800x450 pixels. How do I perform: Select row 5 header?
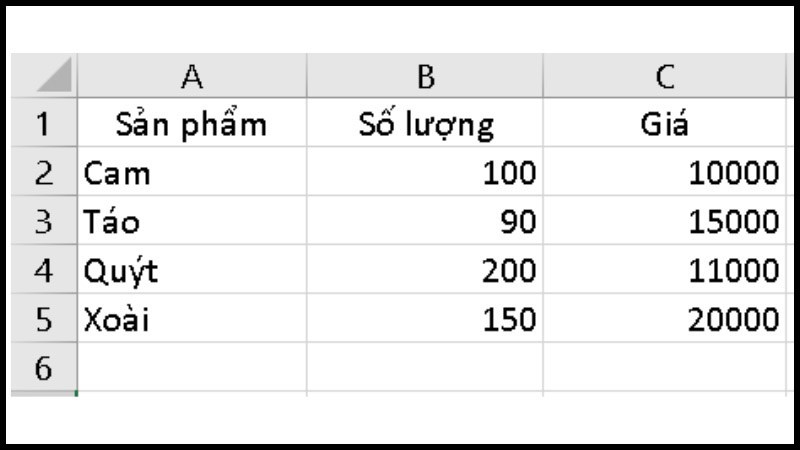[x=44, y=318]
